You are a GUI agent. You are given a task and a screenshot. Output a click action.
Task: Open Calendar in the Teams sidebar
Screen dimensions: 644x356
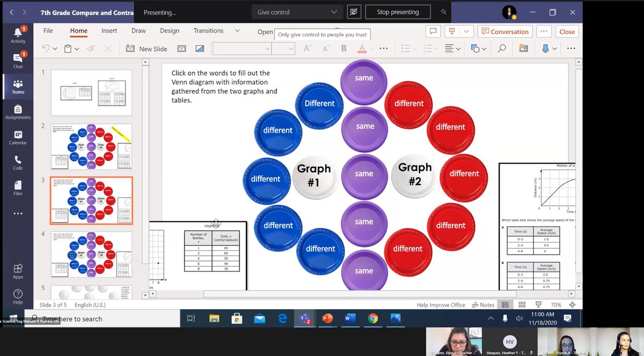18,137
